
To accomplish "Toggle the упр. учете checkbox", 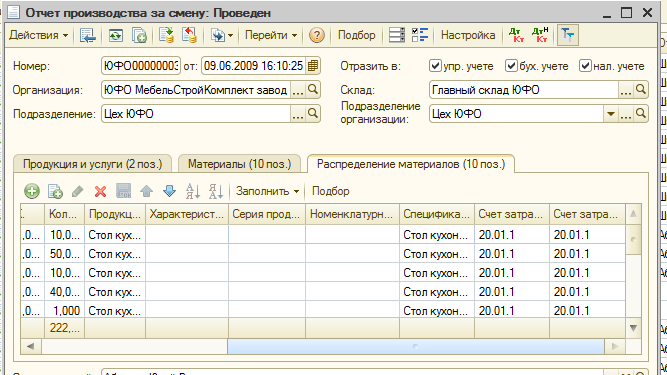I will (435, 66).
